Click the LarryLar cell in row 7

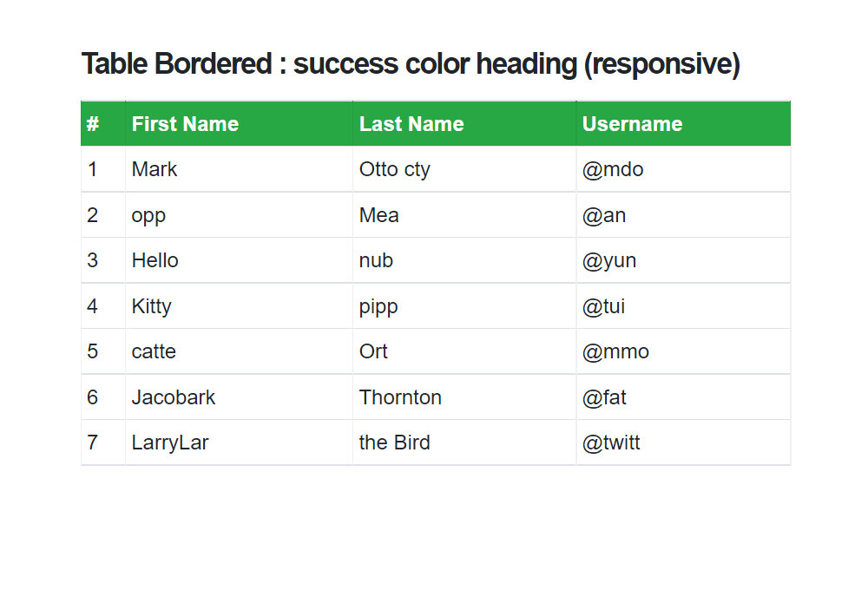(239, 442)
